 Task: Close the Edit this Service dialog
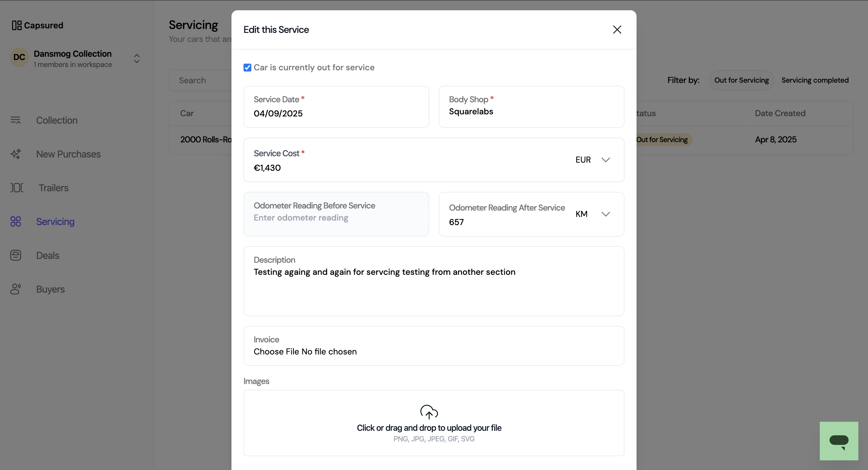point(617,30)
